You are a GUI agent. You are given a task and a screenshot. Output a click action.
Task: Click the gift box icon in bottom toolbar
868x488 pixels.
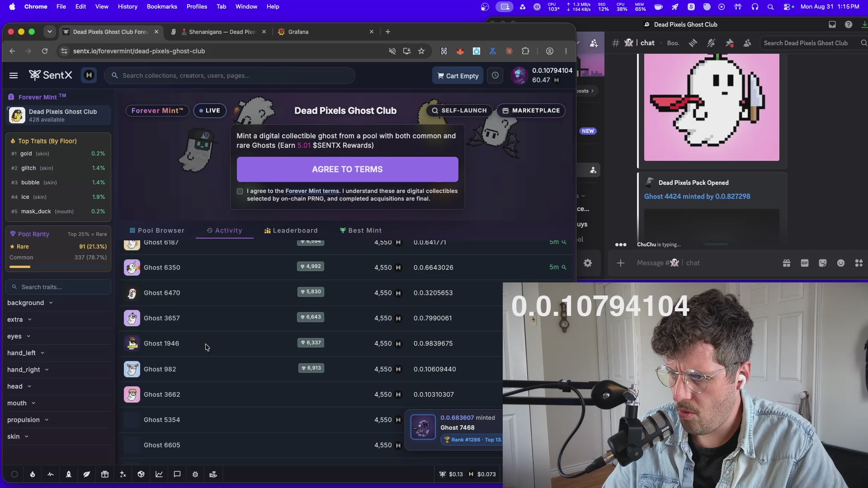(105, 474)
